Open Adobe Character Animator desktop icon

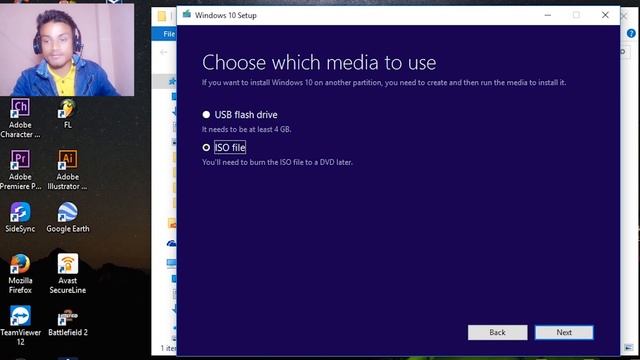tap(20, 118)
